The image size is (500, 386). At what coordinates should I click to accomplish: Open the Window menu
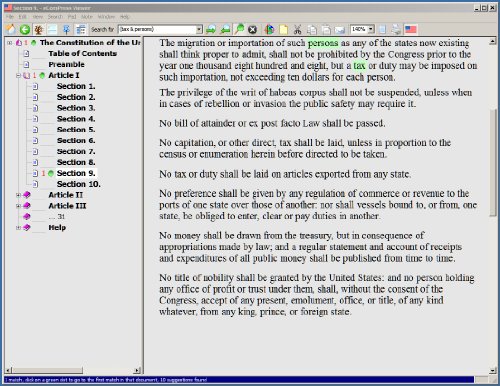[106, 17]
